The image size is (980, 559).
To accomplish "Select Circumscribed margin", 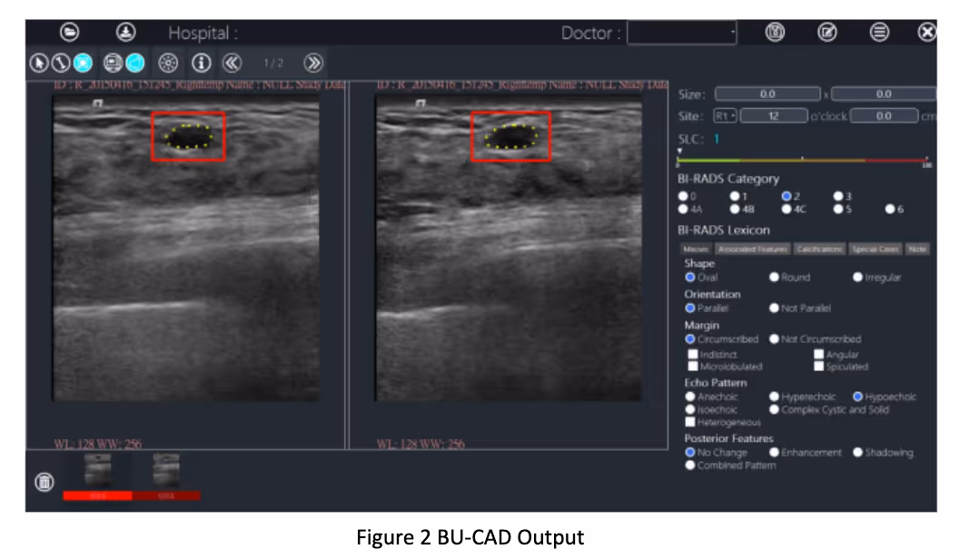I will click(690, 339).
